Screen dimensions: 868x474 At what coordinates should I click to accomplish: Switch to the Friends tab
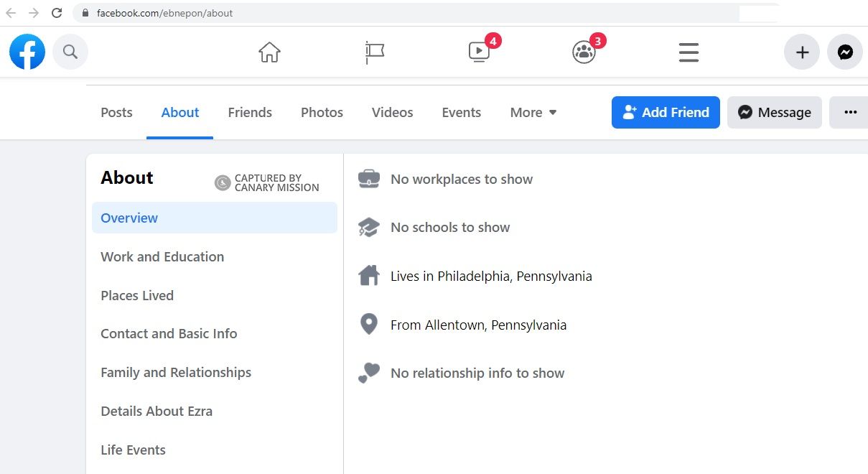[250, 113]
